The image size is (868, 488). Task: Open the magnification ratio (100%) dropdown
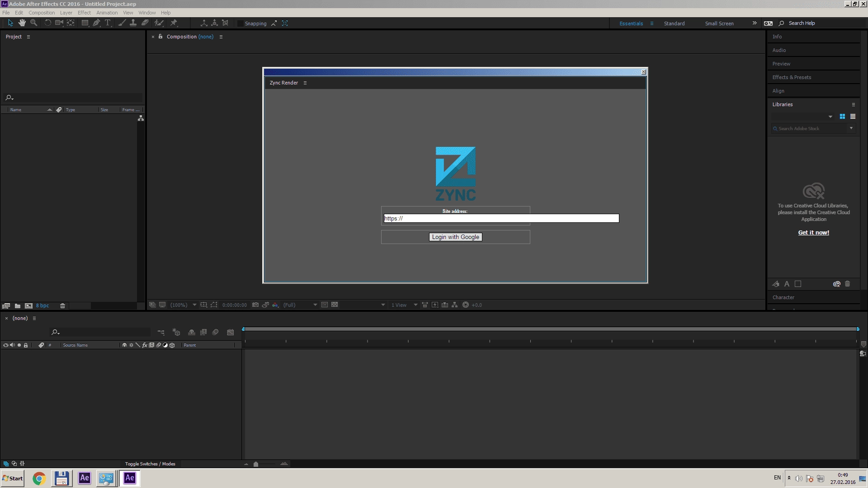183,305
